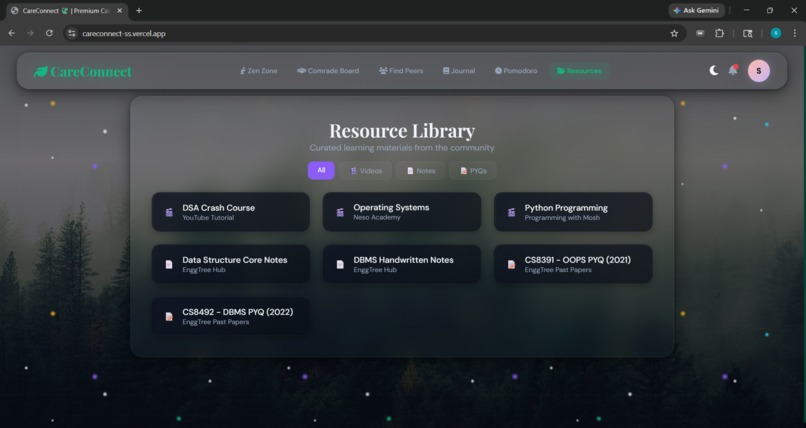Click 'Programming with Mosh' subtitle text
This screenshot has height=428, width=806.
562,218
